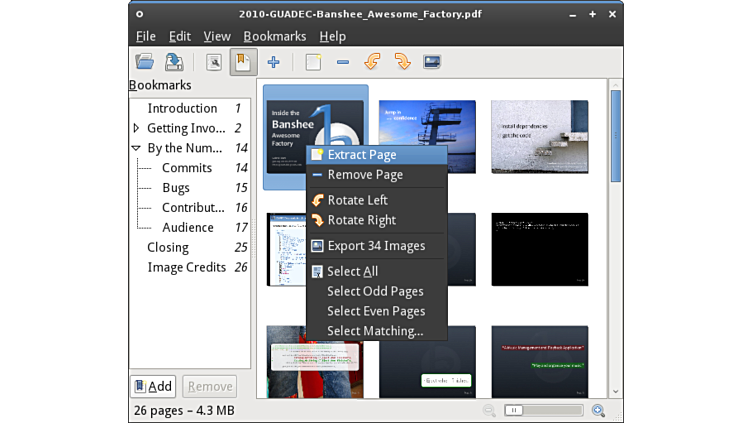
Task: Select Export 34 Images menu entry
Action: coord(375,246)
